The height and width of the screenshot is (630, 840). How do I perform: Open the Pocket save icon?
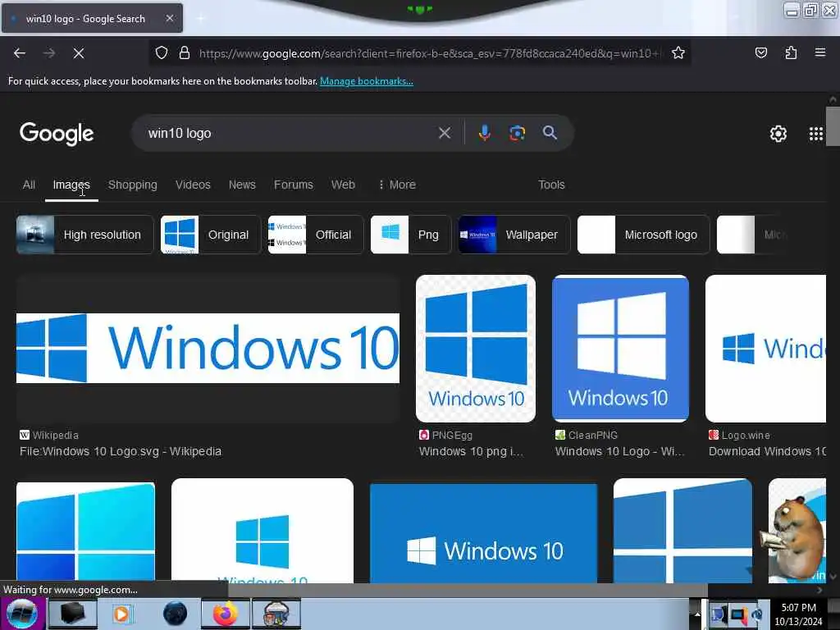click(761, 52)
